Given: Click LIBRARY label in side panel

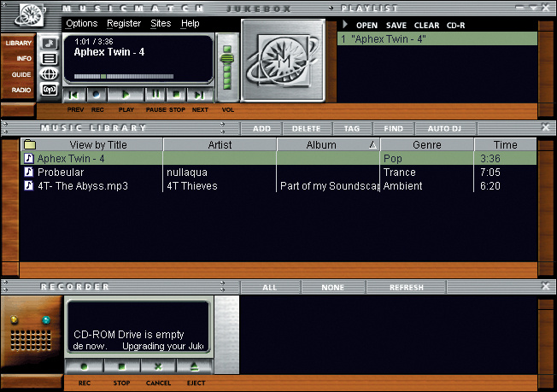Looking at the screenshot, I should (19, 43).
